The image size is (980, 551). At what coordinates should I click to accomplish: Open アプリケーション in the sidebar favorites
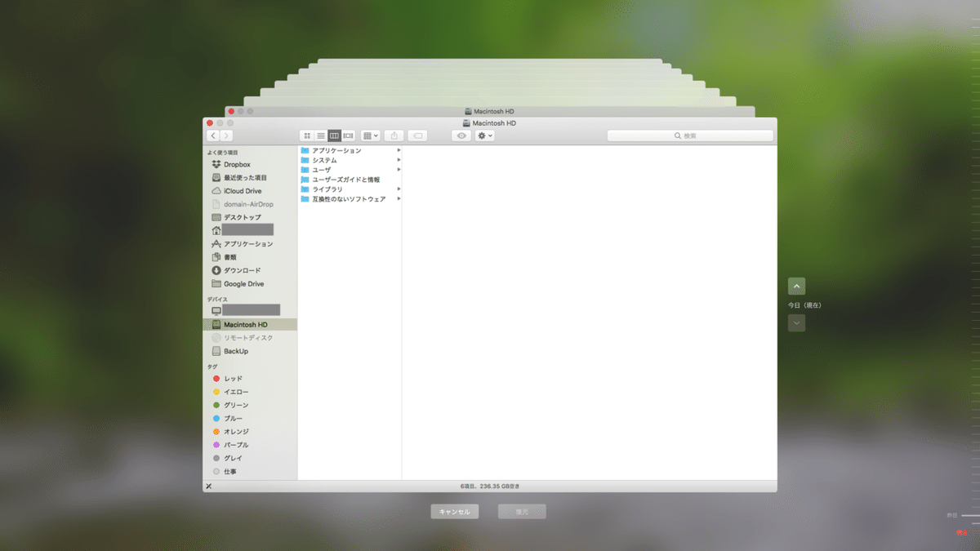(x=250, y=244)
